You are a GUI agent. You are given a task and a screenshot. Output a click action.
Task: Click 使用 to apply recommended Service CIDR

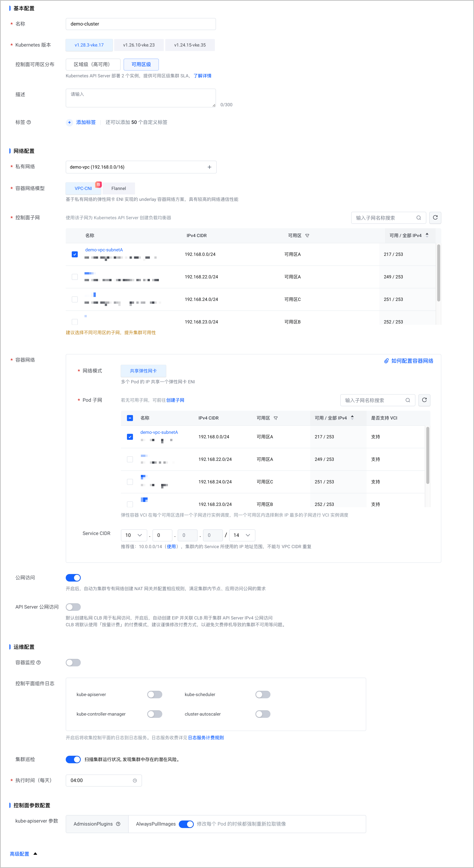(x=171, y=547)
